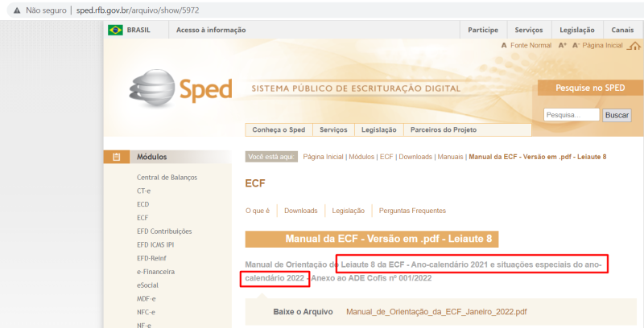Click the Brazil flag icon
Viewport: 644px width, 328px height.
(115, 30)
